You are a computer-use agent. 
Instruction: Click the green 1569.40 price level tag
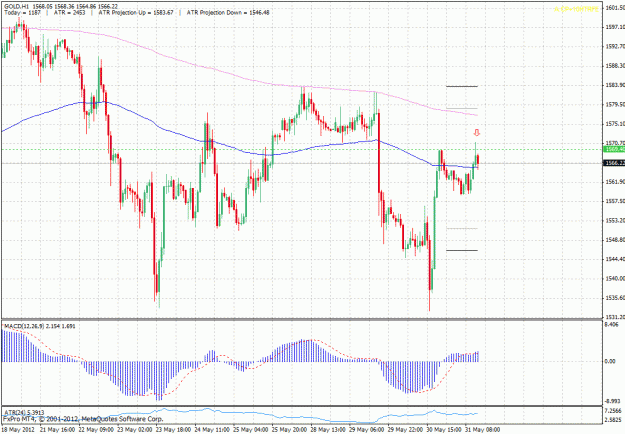(x=614, y=149)
